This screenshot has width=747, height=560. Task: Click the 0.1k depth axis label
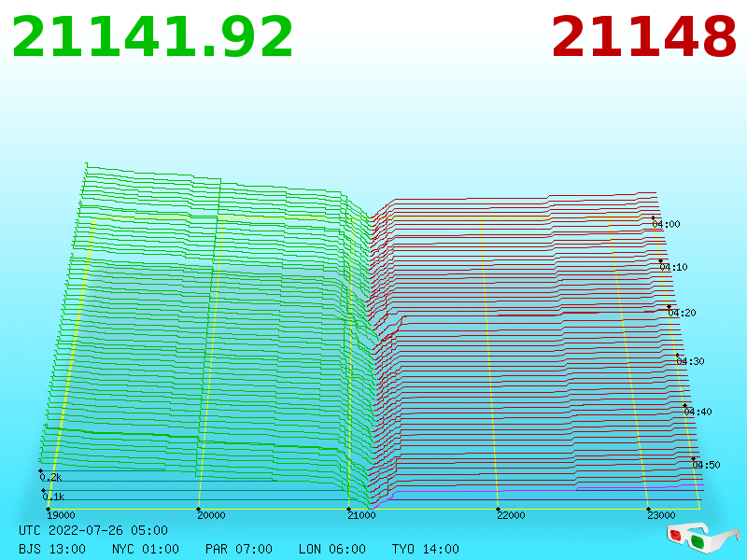[53, 497]
